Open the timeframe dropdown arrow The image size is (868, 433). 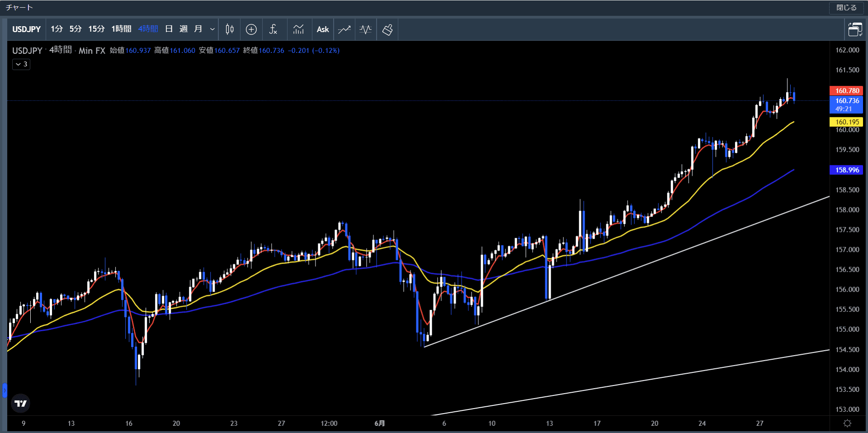(212, 29)
